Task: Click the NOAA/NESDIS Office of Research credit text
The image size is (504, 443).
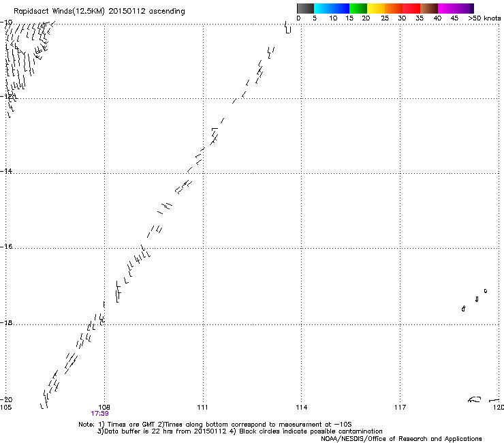Action: pos(401,439)
